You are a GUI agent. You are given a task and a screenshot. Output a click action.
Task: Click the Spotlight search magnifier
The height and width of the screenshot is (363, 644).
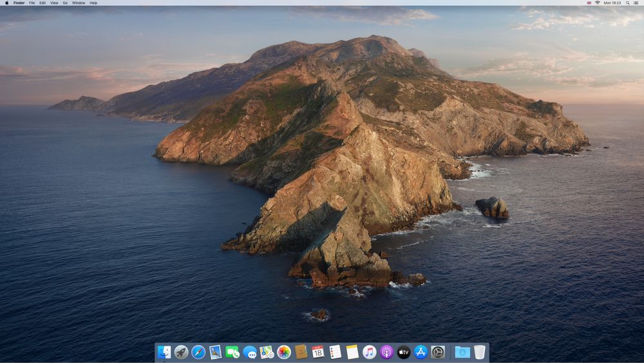(628, 3)
